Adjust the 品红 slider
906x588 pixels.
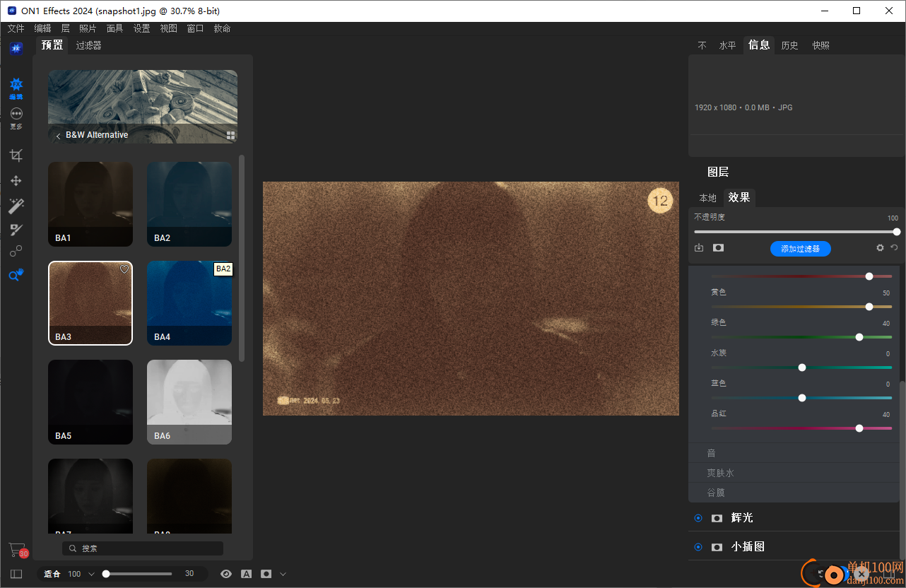click(x=801, y=428)
